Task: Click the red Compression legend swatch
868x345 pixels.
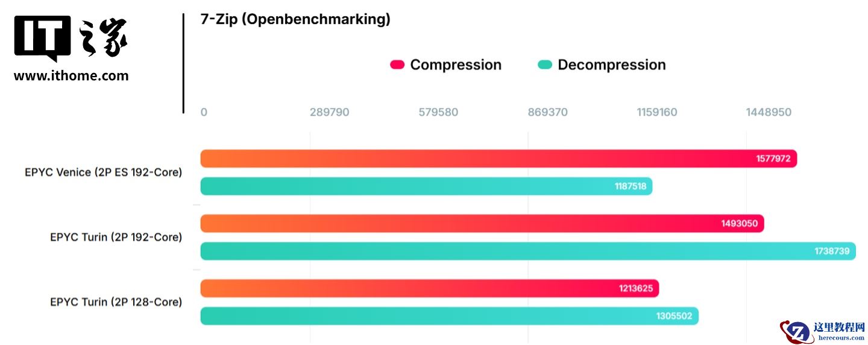Action: (397, 65)
